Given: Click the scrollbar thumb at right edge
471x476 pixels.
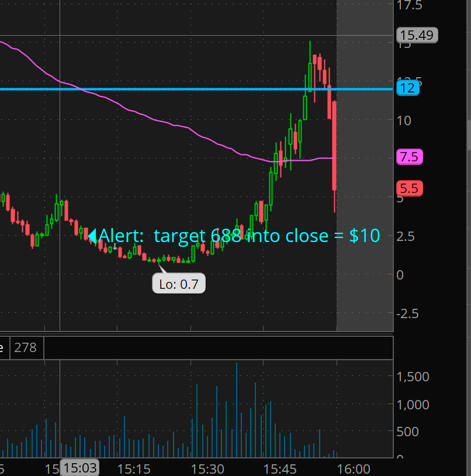Looking at the screenshot, I should 469,135.
